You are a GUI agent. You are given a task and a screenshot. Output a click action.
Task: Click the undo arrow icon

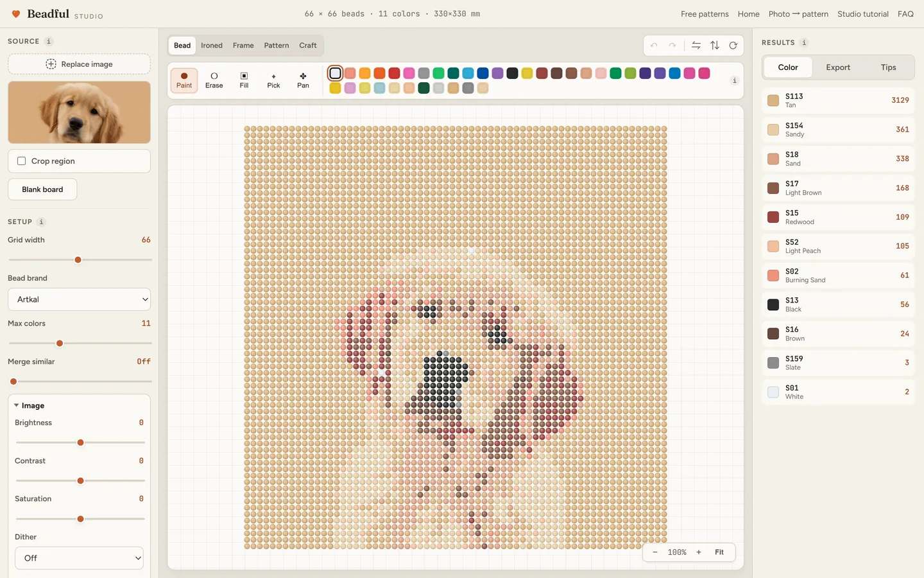click(654, 46)
